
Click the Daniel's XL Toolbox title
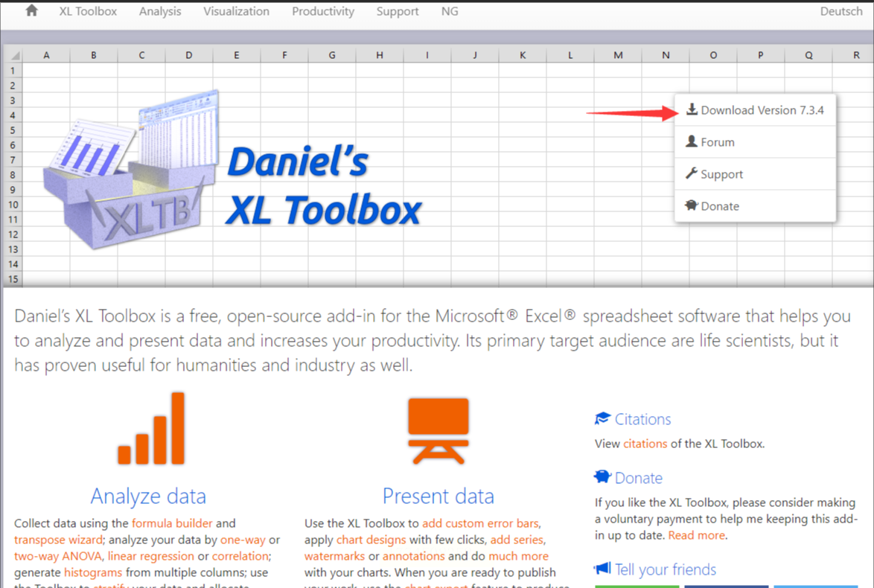pos(325,186)
